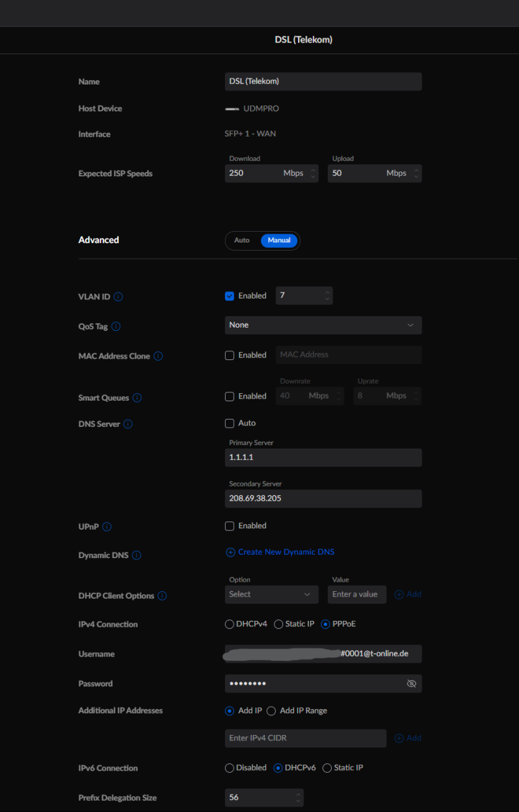This screenshot has width=519, height=812.
Task: Click the Advanced section heading
Action: click(x=99, y=240)
